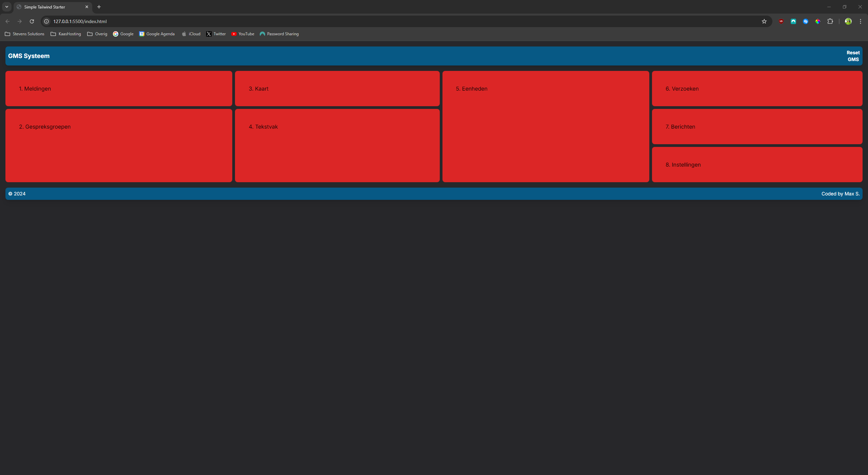
Task: Open the Extensions puzzle-piece menu
Action: pos(830,21)
